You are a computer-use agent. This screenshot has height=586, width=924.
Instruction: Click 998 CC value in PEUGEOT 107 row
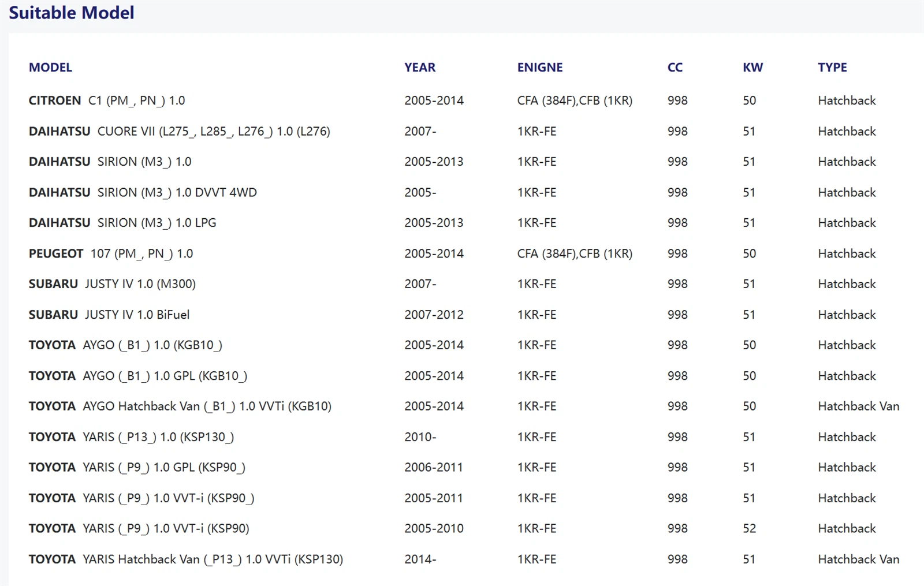click(x=677, y=253)
